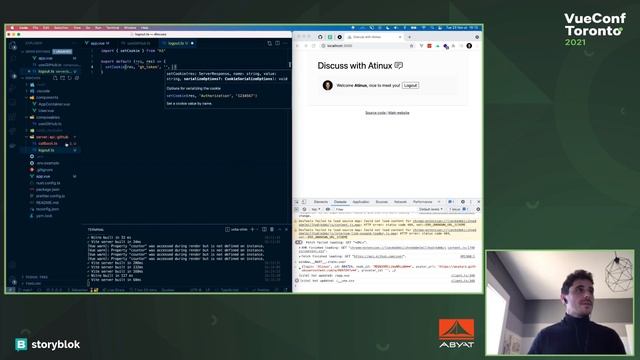Viewport: 640px width, 360px height.
Task: Maximize the terminal panel
Action: tap(280, 229)
